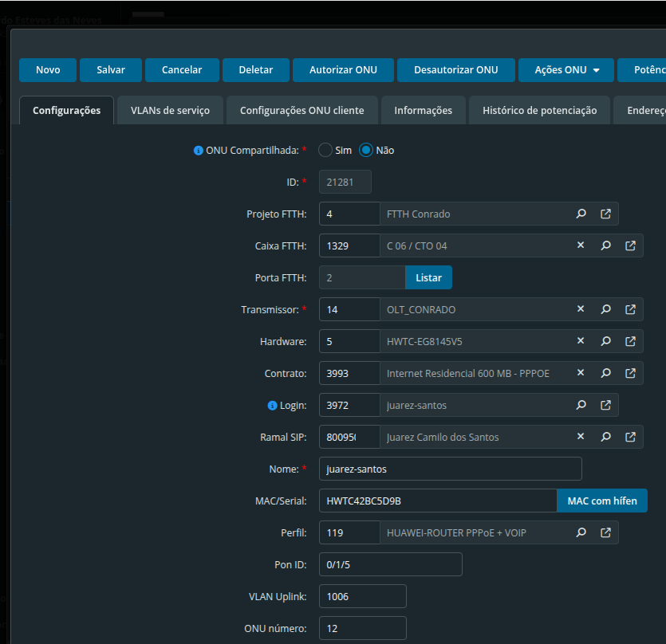666x644 pixels.
Task: Search for a Projeto FTTH record
Action: [581, 214]
